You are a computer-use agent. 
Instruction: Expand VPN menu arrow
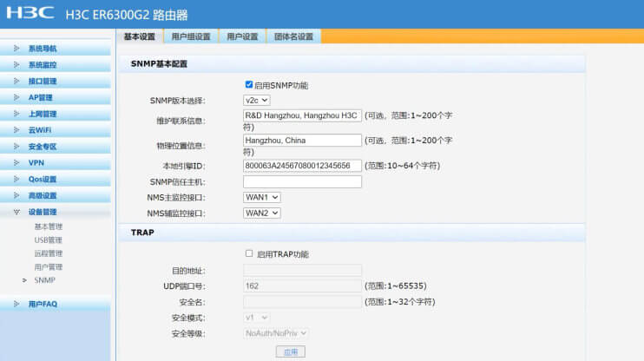pyautogui.click(x=16, y=162)
